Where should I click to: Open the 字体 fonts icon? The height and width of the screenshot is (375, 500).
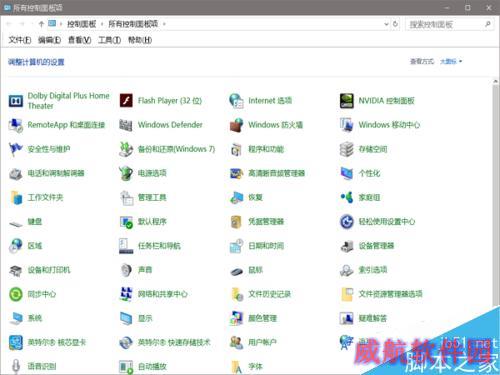click(236, 367)
